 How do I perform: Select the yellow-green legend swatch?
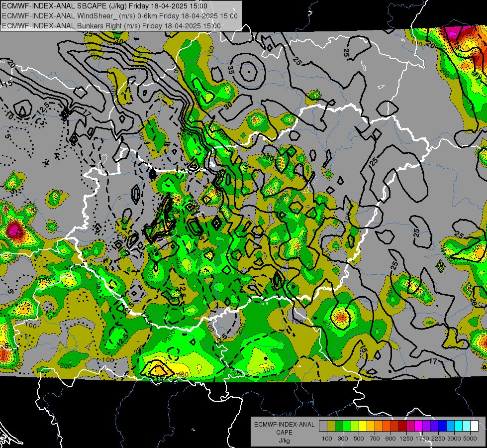[355, 426]
